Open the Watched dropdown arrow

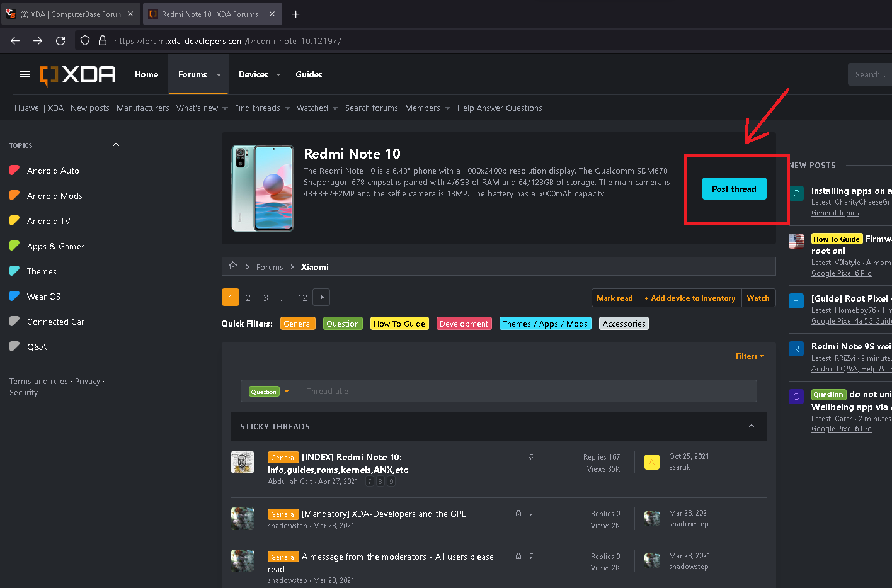[335, 108]
